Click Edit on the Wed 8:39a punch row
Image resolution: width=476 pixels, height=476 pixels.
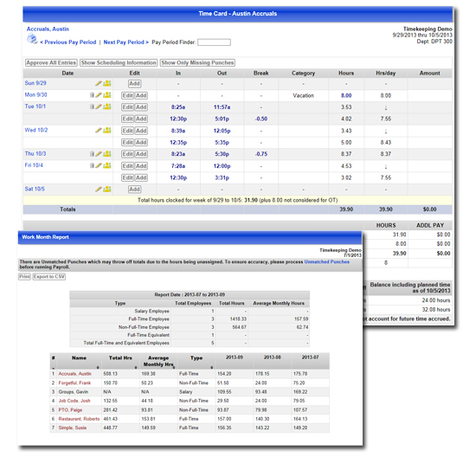[127, 131]
